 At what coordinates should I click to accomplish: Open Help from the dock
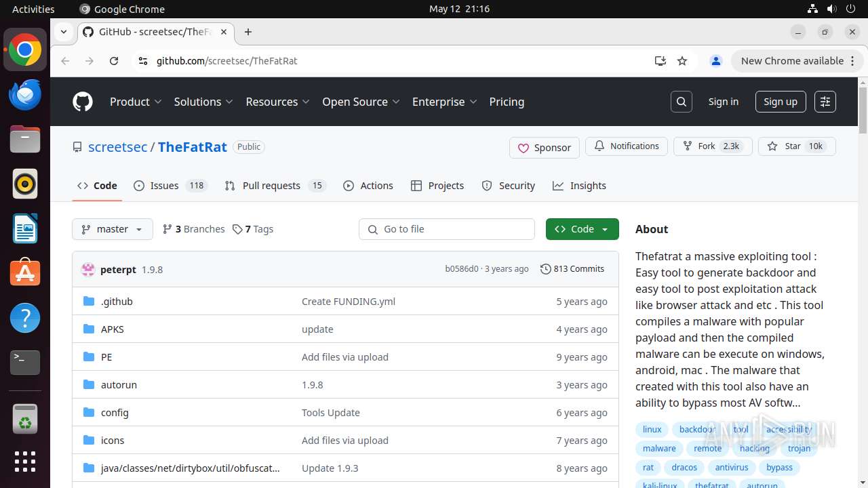[25, 318]
